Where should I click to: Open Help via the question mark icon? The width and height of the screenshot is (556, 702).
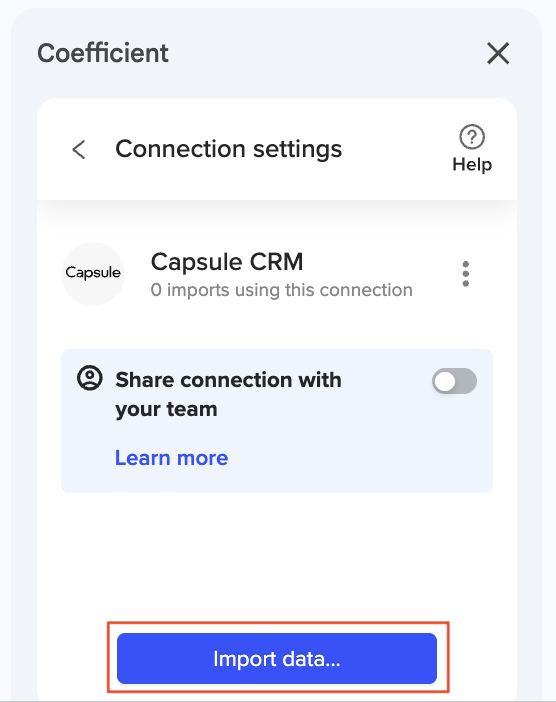point(472,137)
